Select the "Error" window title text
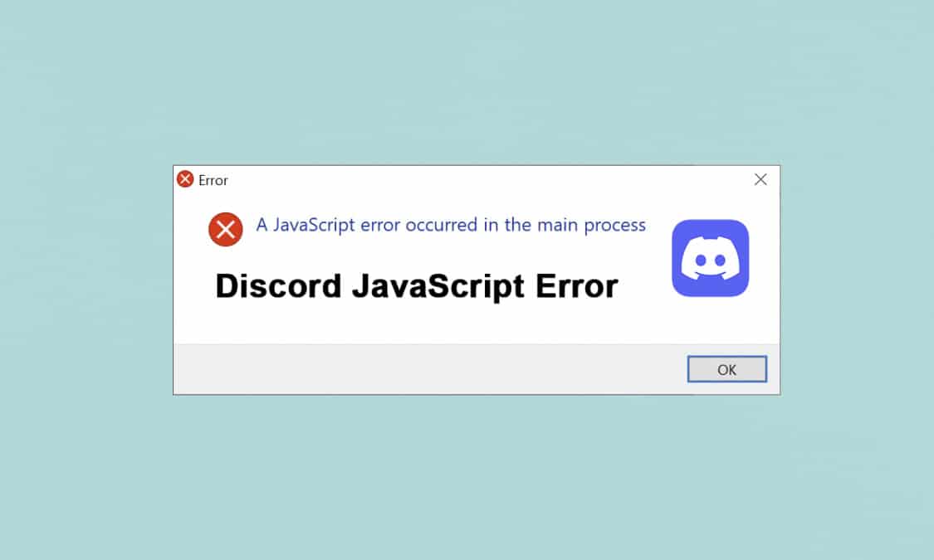 pyautogui.click(x=213, y=180)
